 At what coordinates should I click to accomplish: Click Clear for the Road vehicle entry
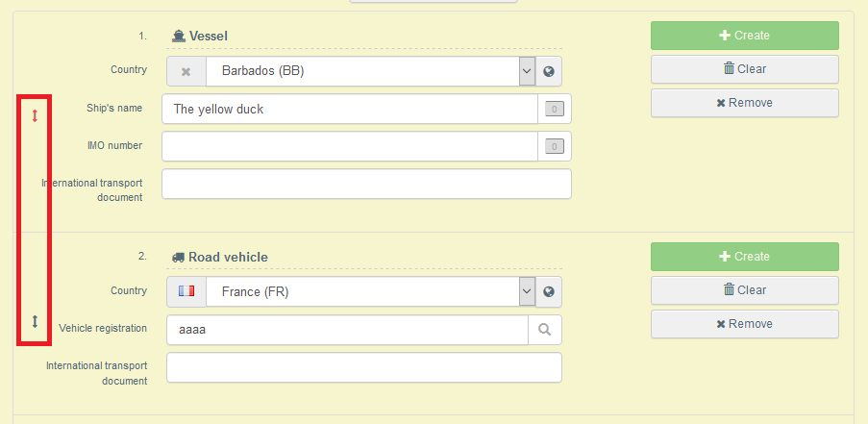(x=745, y=290)
